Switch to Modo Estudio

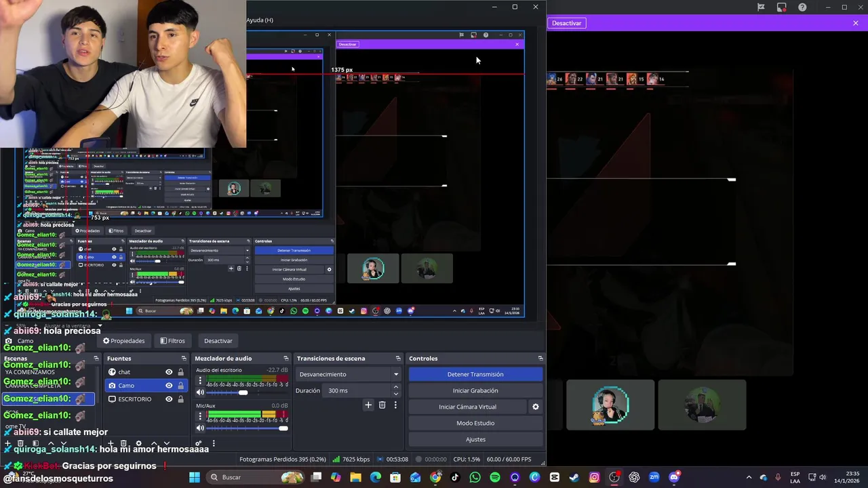[475, 423]
